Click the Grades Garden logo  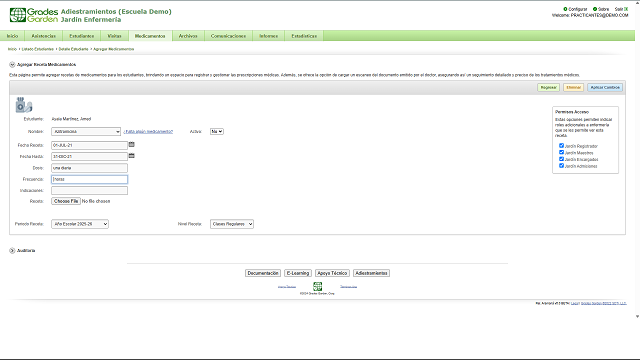click(34, 15)
